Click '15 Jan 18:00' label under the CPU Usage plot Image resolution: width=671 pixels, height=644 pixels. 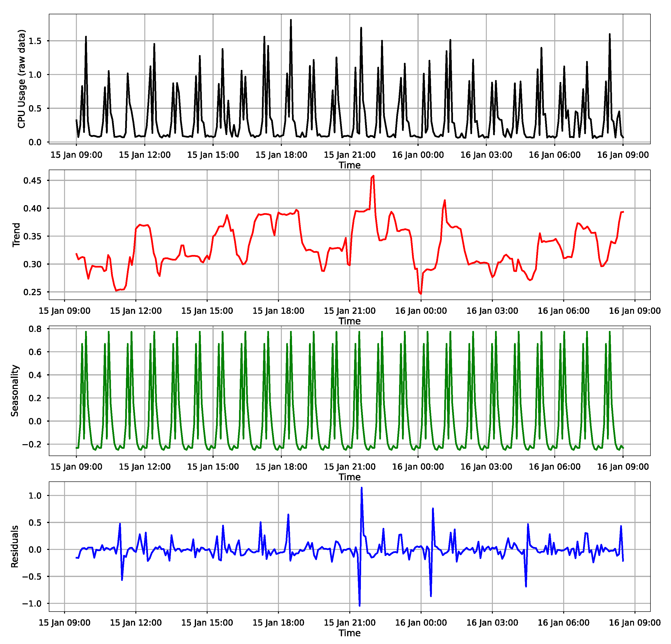[281, 155]
